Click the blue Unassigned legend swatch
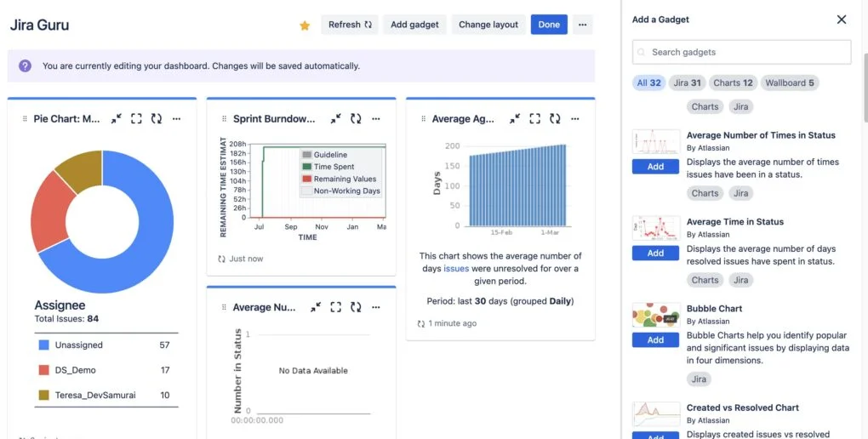This screenshot has width=868, height=439. tap(44, 345)
